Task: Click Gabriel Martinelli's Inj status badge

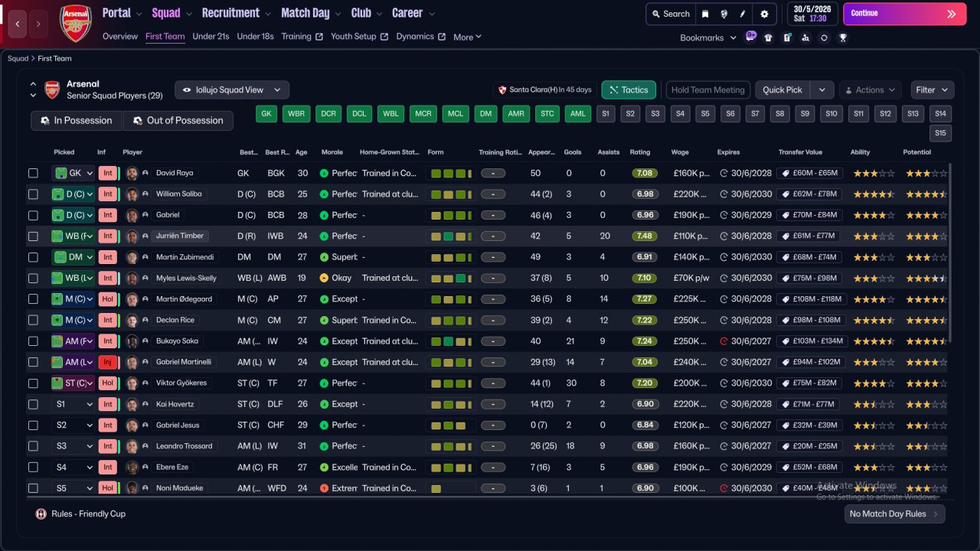Action: click(x=108, y=362)
